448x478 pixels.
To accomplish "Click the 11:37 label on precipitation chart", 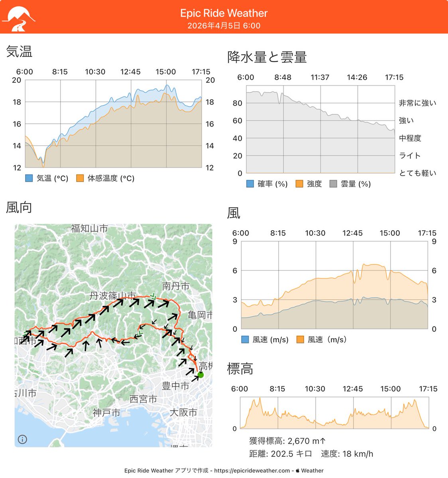I will [320, 77].
